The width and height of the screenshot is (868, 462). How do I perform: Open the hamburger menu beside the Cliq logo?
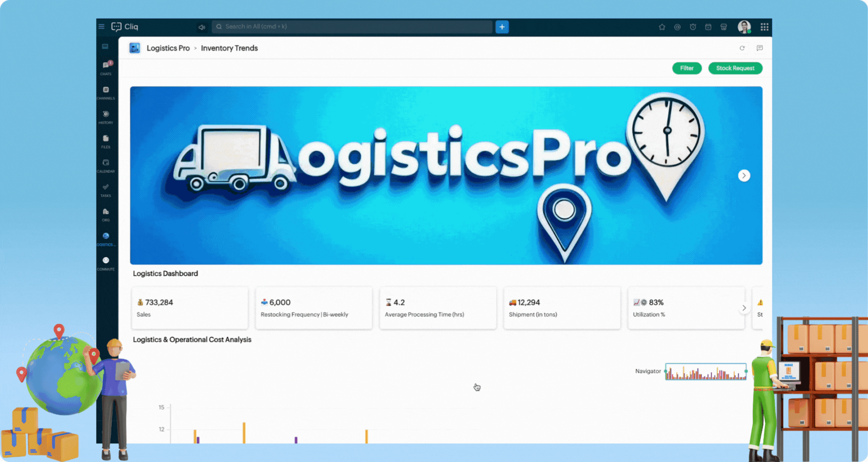coord(101,27)
